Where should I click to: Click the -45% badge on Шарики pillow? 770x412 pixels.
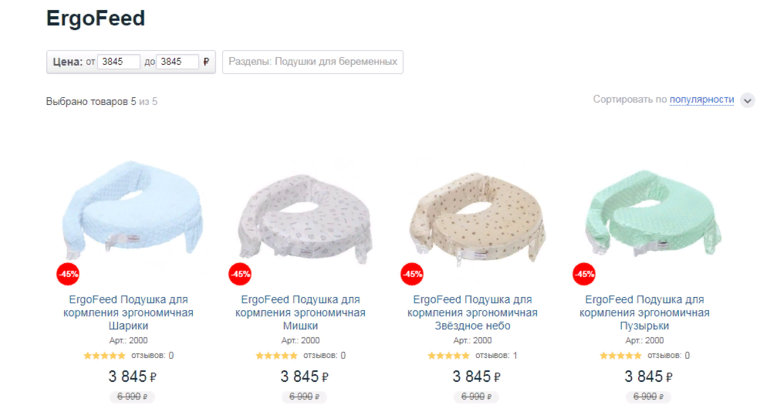pyautogui.click(x=68, y=274)
